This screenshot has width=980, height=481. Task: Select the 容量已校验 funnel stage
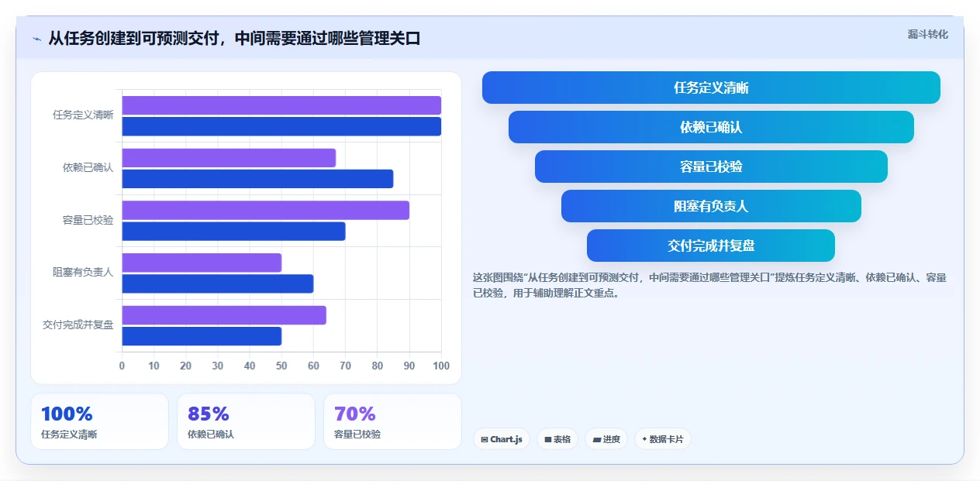pos(711,167)
